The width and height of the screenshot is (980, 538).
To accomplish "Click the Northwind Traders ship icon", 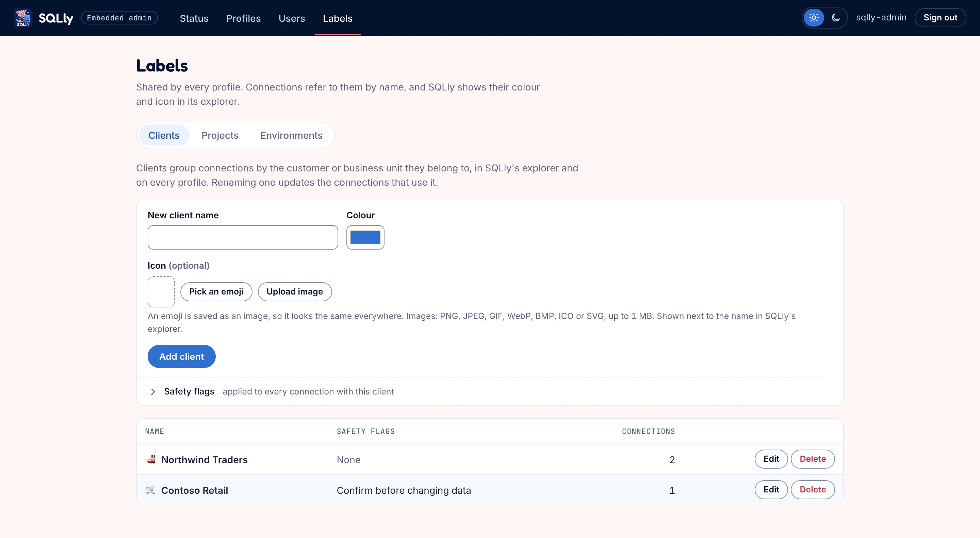I will 151,459.
